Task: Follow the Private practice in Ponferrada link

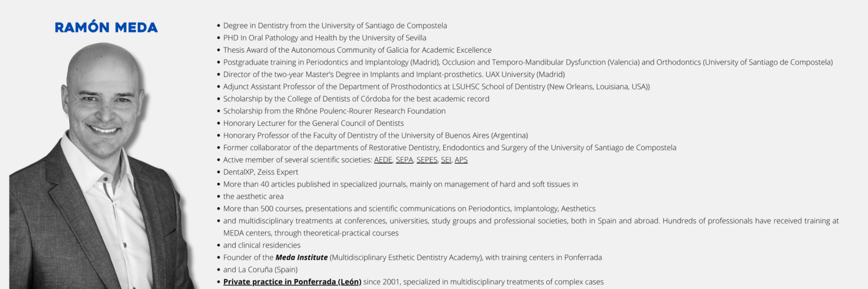Action: 292,282
